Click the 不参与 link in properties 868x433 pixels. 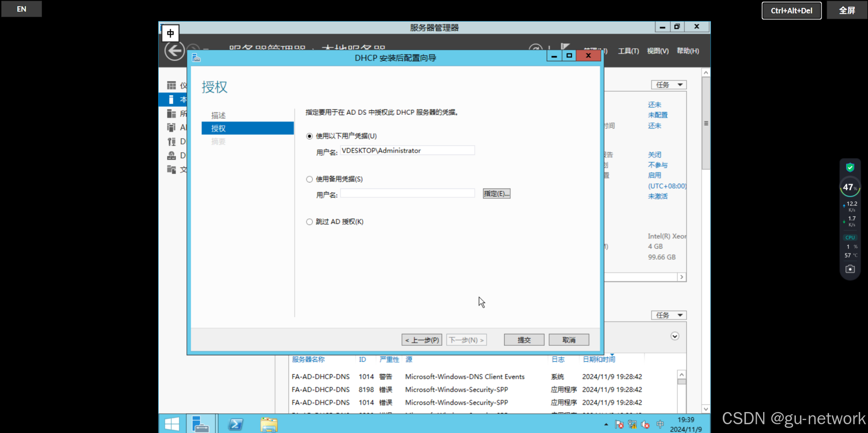pos(658,165)
